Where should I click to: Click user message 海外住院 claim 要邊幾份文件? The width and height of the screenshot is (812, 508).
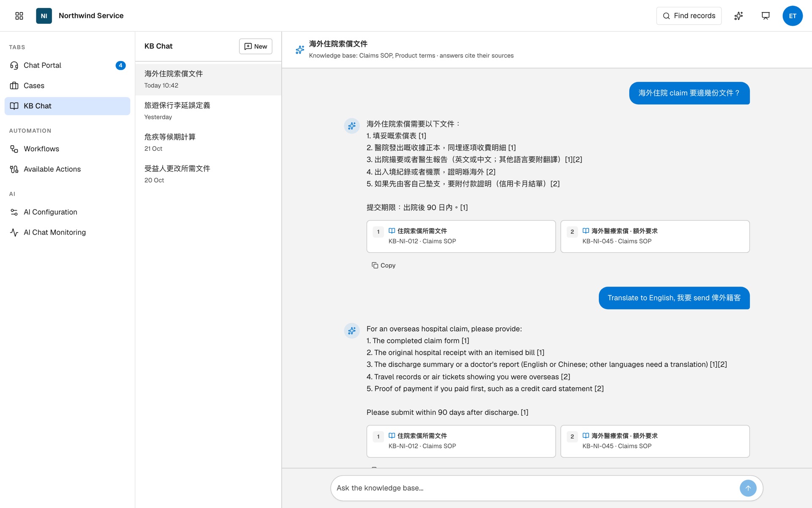point(689,93)
